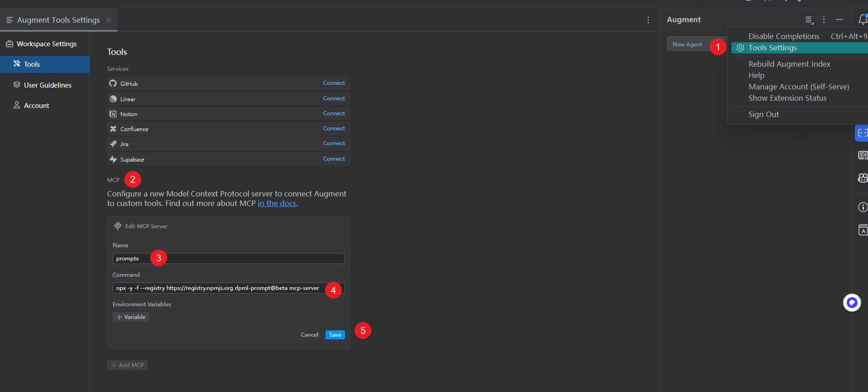This screenshot has height=392, width=868.
Task: Click the Edit MCP Server icon
Action: pos(118,226)
